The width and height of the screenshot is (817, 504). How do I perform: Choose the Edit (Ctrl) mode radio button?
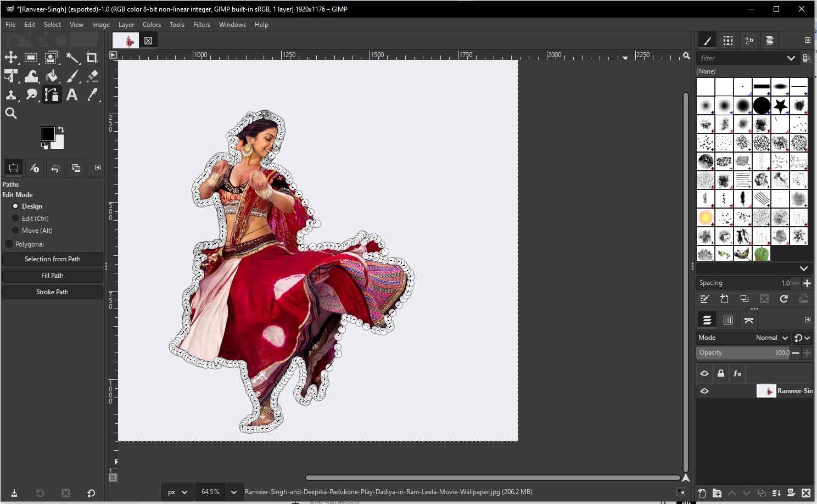[15, 218]
